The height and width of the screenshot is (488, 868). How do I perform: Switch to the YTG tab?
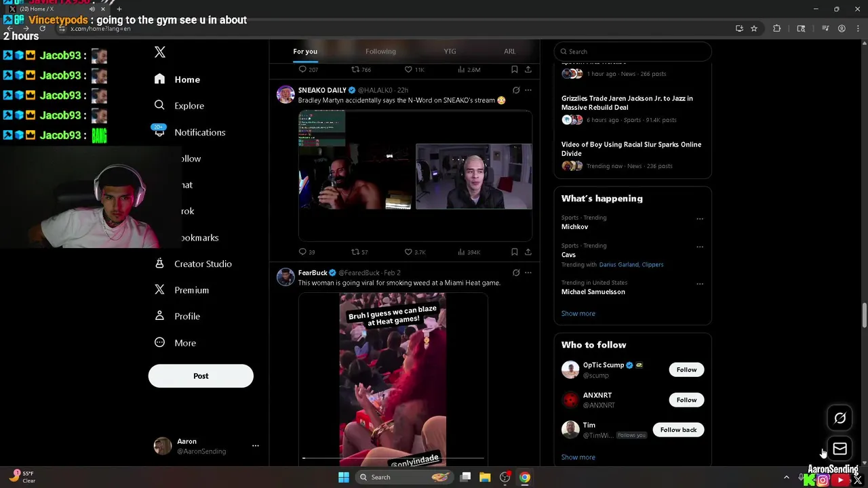pyautogui.click(x=450, y=52)
